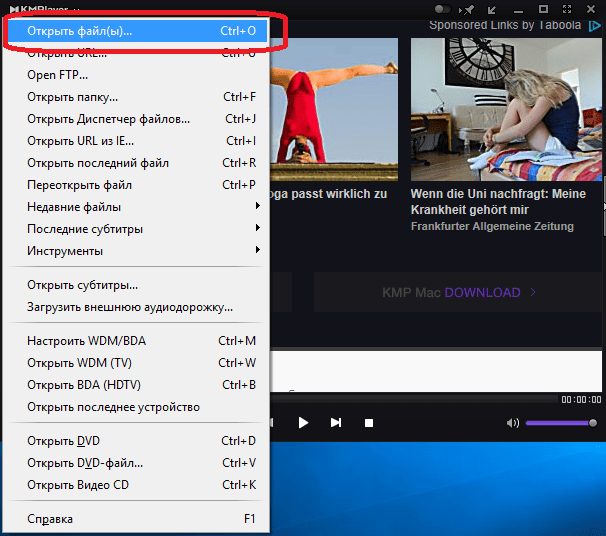The height and width of the screenshot is (536, 606).
Task: Click Frankfurter Allgemeine Zeitung source text
Action: point(492,226)
